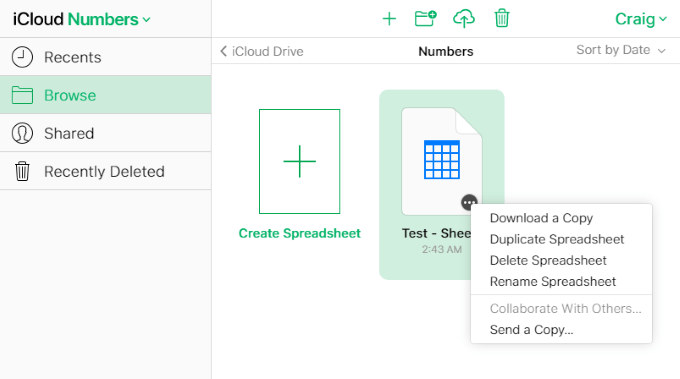
Task: Select Delete Spreadsheet menu entry
Action: point(548,261)
